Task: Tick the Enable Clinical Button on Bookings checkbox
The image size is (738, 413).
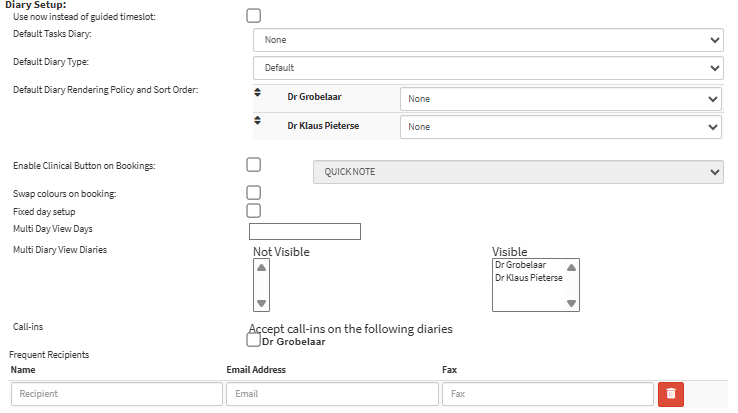Action: [x=254, y=164]
